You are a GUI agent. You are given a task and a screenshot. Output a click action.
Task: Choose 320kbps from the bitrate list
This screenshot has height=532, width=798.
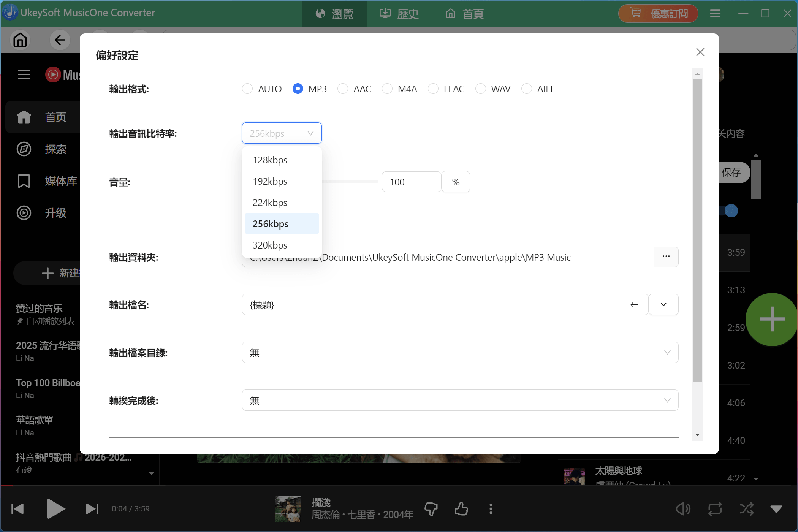pyautogui.click(x=270, y=245)
